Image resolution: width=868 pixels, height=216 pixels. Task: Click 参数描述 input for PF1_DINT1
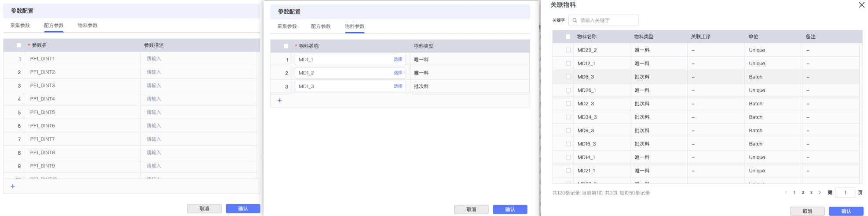[198, 59]
